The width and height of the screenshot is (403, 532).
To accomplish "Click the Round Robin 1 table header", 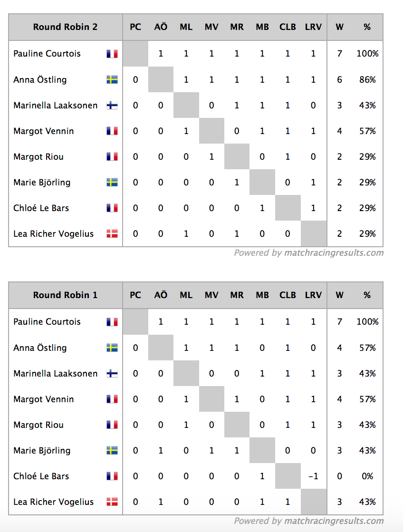I will (x=65, y=295).
